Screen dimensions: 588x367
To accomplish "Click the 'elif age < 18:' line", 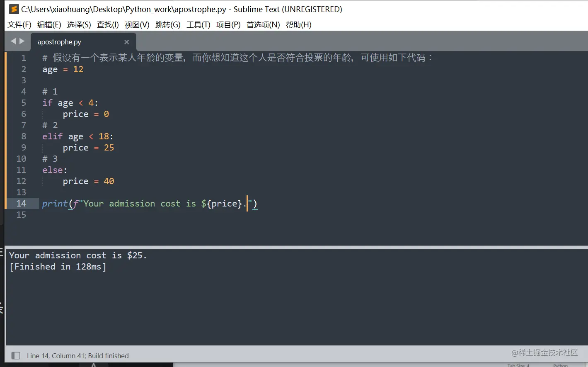I will coord(77,136).
